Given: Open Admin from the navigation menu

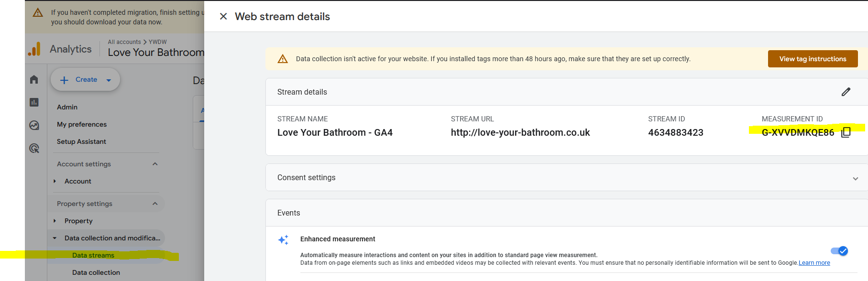Looking at the screenshot, I should [x=67, y=107].
